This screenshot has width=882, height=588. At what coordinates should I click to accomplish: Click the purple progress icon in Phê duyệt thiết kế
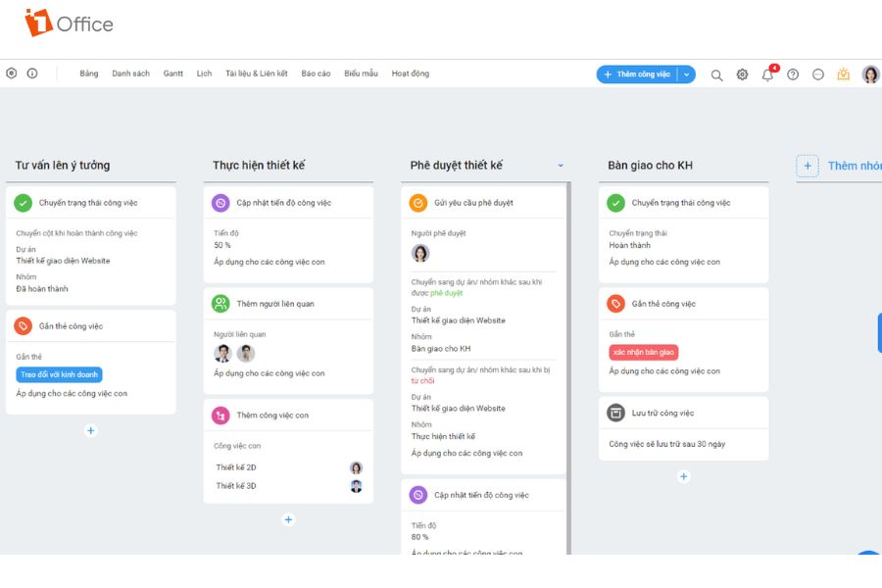(x=417, y=495)
